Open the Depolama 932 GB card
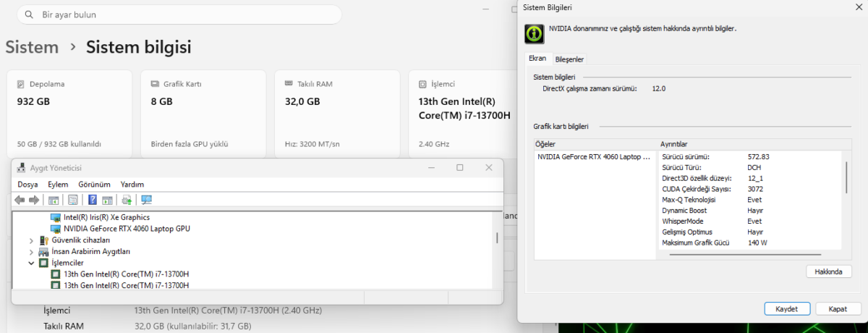868x333 pixels. (69, 112)
